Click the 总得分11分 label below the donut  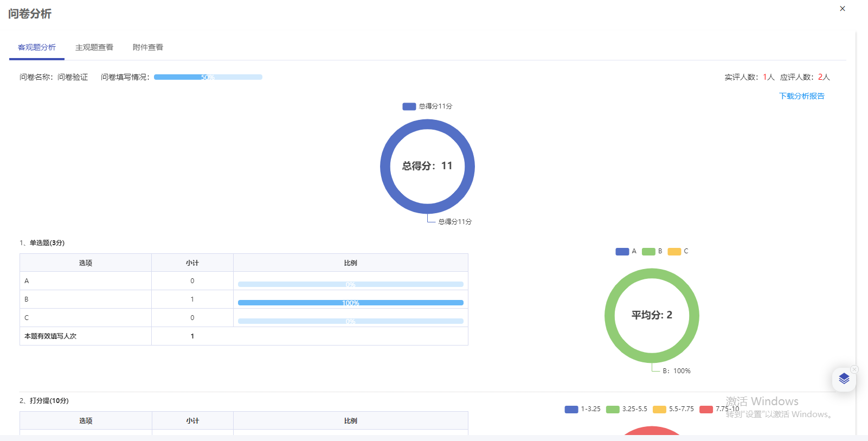pyautogui.click(x=455, y=222)
